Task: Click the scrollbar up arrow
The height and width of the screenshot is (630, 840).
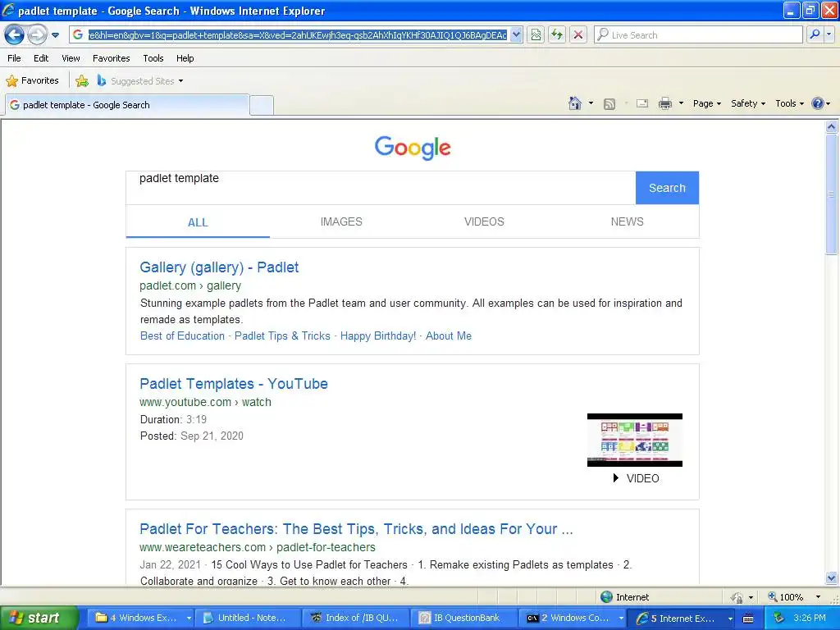Action: pos(832,127)
